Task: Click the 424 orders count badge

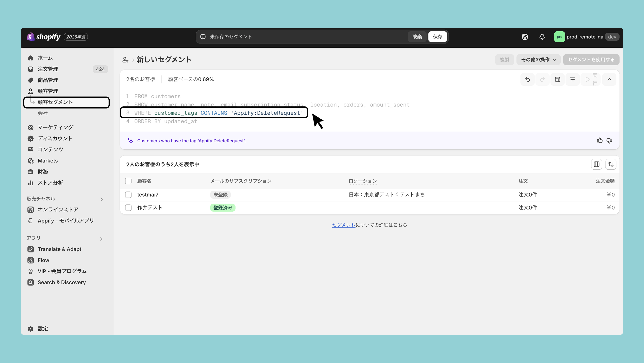Action: pos(100,69)
